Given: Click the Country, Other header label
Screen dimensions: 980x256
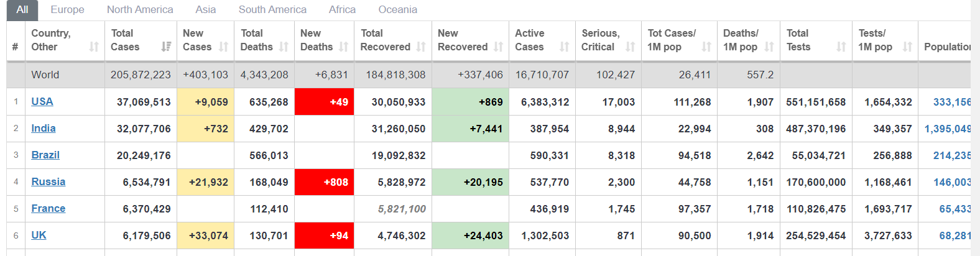Looking at the screenshot, I should coord(51,40).
